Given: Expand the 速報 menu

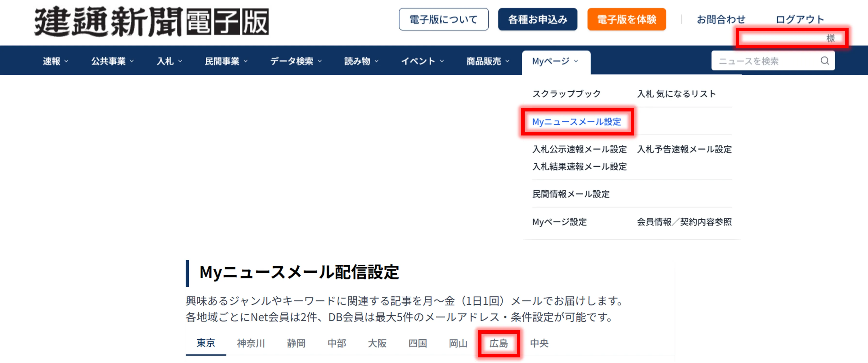Looking at the screenshot, I should click(56, 61).
